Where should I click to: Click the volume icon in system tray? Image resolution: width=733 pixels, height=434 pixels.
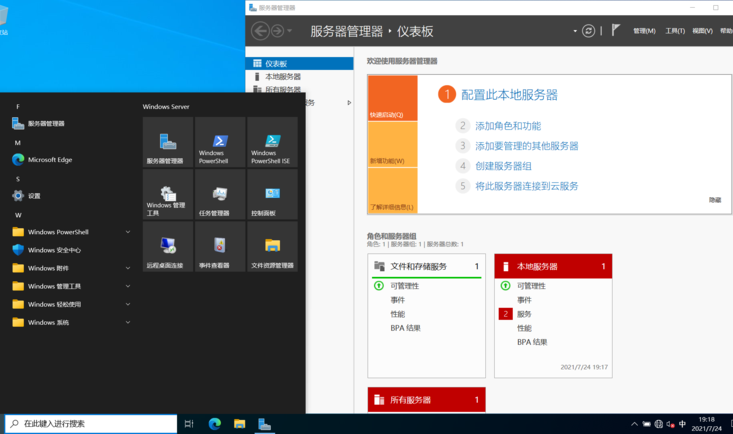670,424
